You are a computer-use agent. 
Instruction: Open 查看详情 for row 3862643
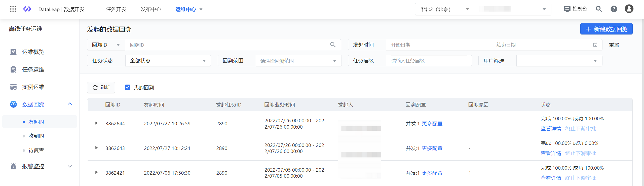(551, 153)
